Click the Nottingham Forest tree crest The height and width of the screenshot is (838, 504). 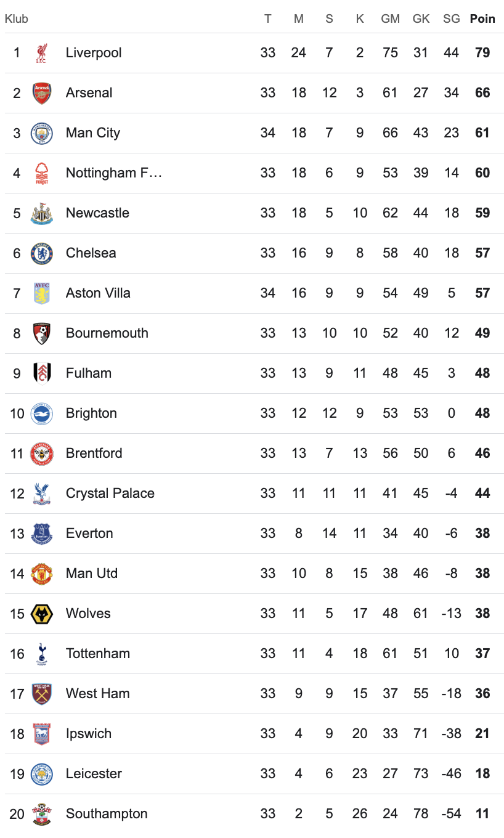tap(42, 173)
